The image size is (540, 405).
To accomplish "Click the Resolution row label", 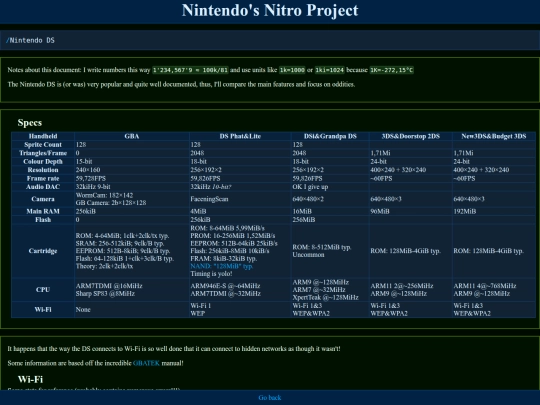I will tap(43, 170).
